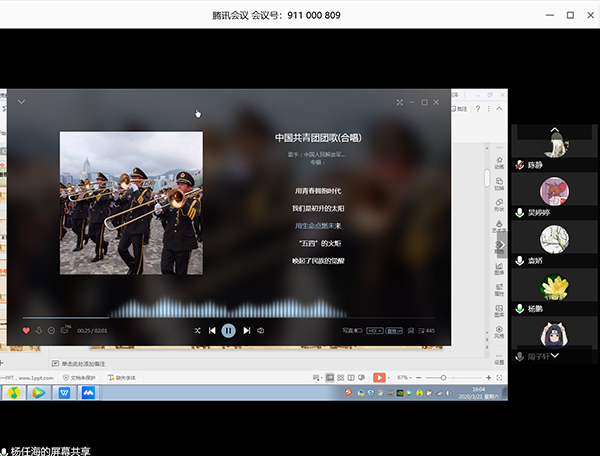Download the current song
600x456 pixels.
pos(39,330)
